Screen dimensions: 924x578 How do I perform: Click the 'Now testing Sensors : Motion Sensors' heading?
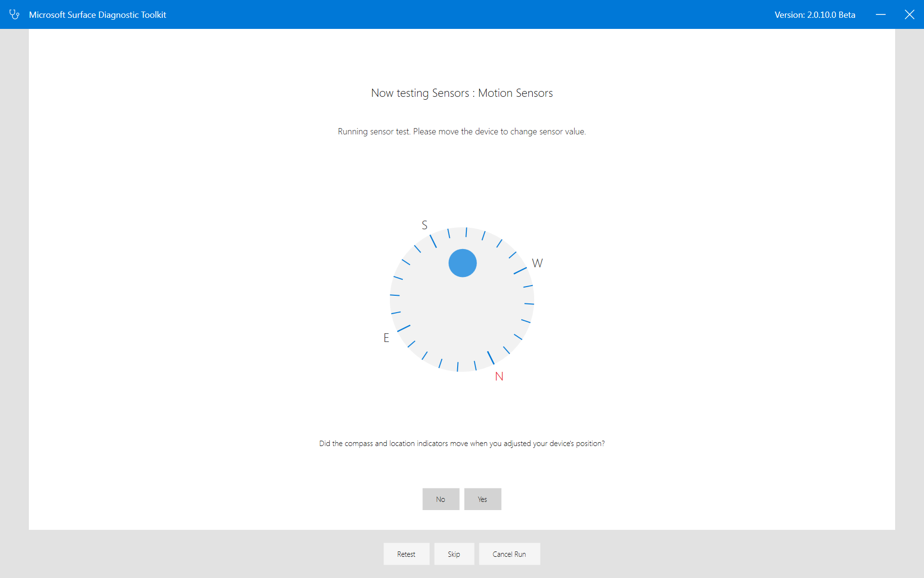point(462,93)
